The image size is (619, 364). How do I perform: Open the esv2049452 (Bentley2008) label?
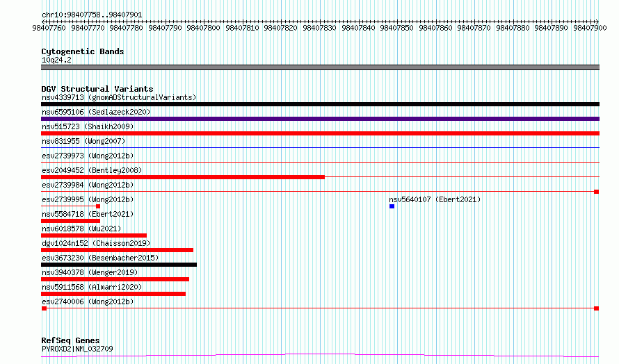(x=92, y=170)
